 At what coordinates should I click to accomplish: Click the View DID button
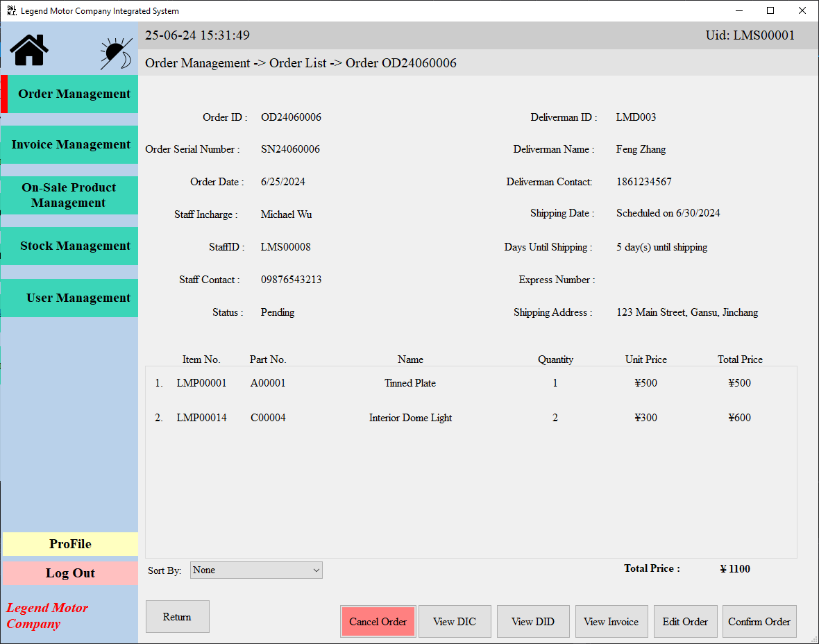point(533,621)
